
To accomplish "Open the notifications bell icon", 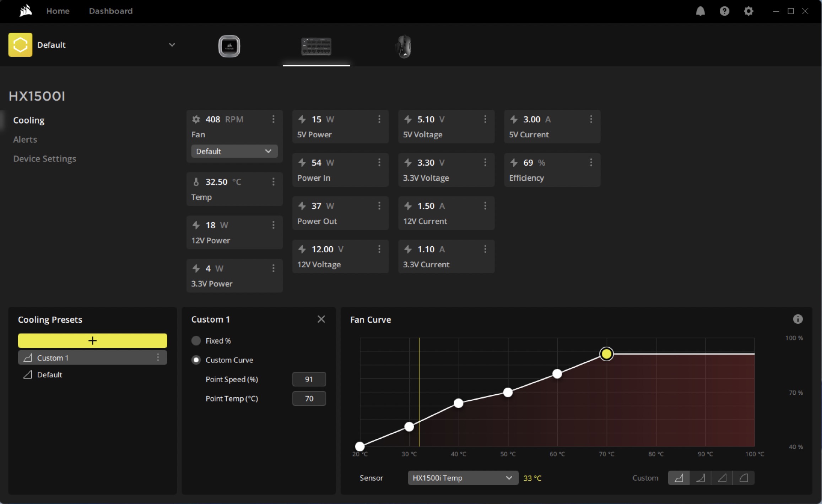I will (700, 11).
